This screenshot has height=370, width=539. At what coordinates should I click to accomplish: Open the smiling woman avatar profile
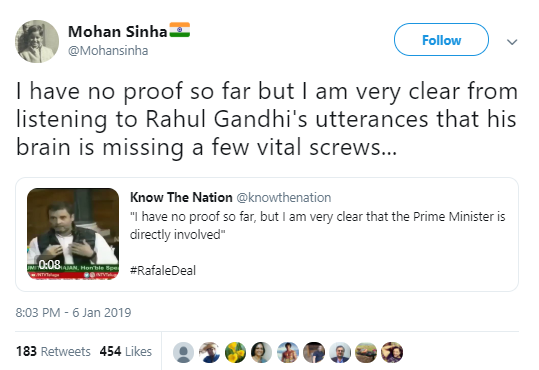pyautogui.click(x=261, y=352)
